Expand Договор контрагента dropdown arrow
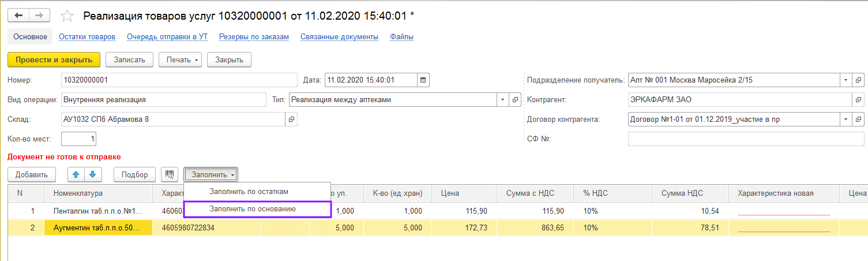 (846, 120)
